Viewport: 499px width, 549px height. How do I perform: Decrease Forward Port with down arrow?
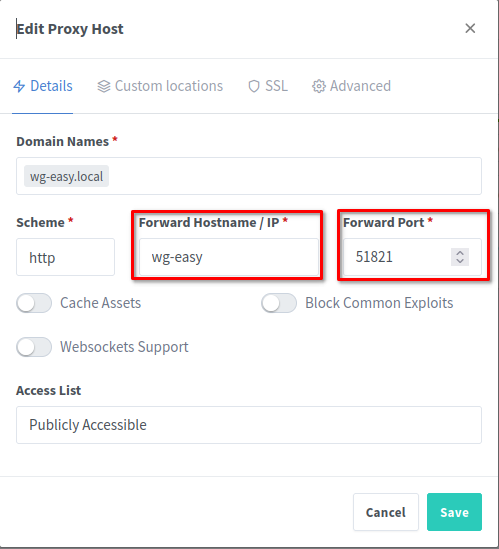(x=460, y=261)
